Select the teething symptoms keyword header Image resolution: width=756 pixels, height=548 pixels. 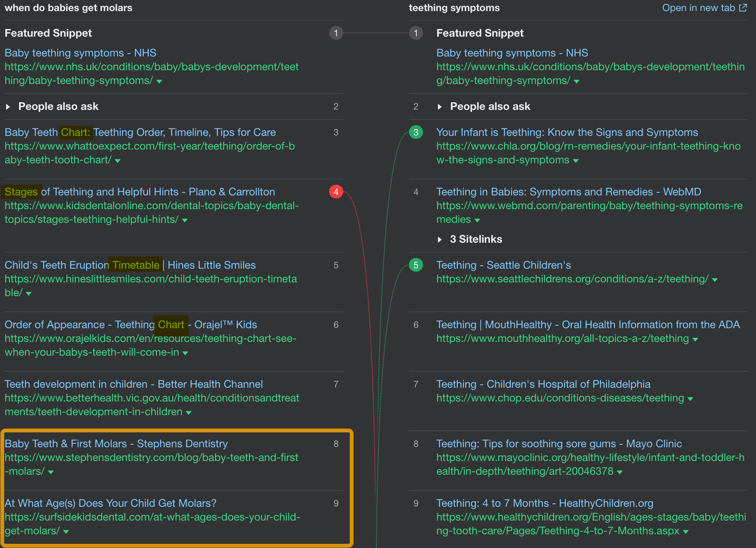[454, 8]
